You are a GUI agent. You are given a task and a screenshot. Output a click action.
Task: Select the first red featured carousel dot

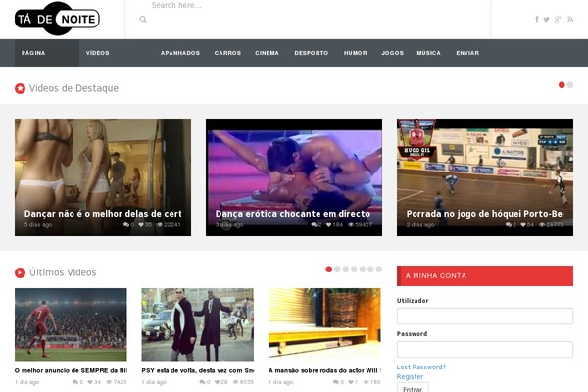(562, 85)
